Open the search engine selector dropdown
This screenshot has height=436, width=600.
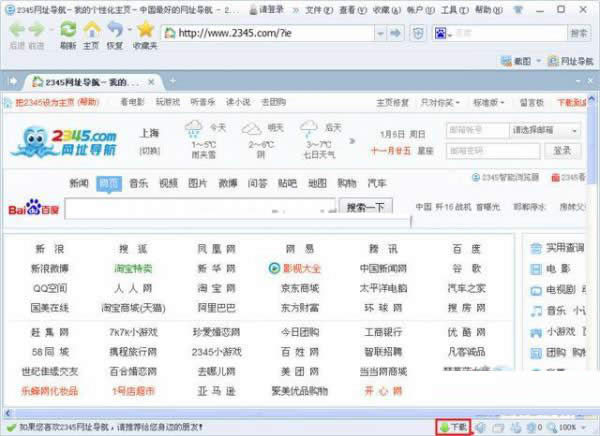pos(450,35)
